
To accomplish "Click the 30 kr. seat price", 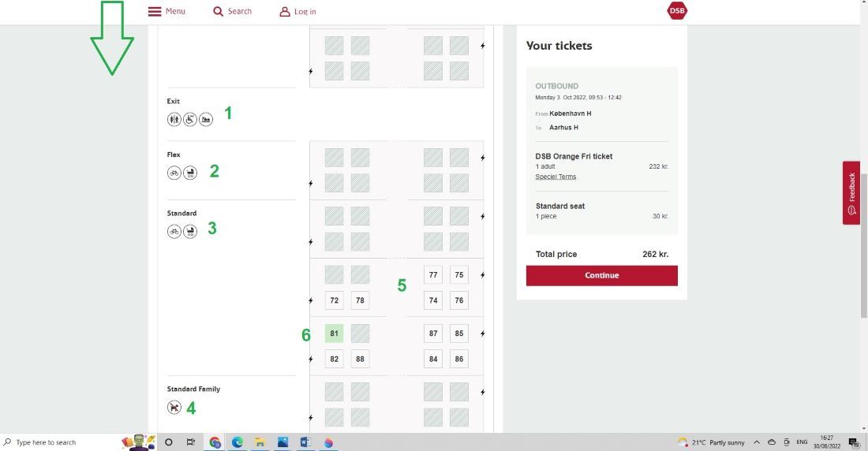I will (660, 216).
